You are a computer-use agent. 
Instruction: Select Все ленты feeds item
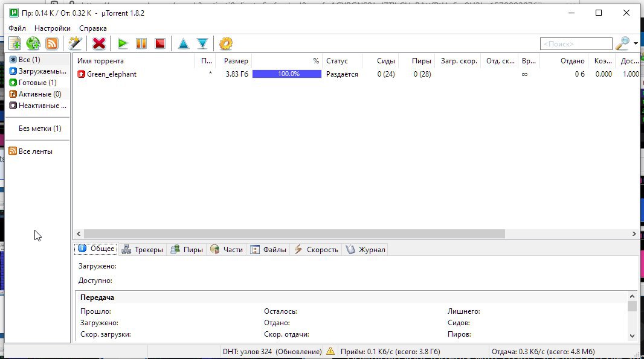point(31,151)
